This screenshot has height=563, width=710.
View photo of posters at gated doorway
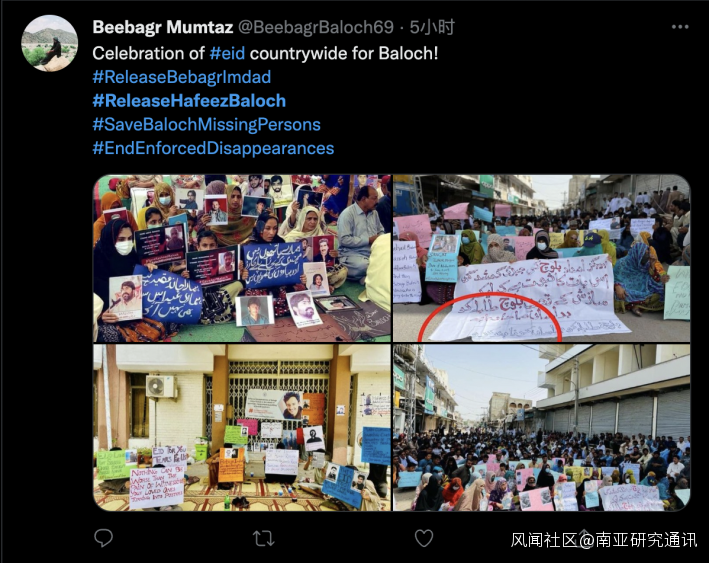coord(242,428)
